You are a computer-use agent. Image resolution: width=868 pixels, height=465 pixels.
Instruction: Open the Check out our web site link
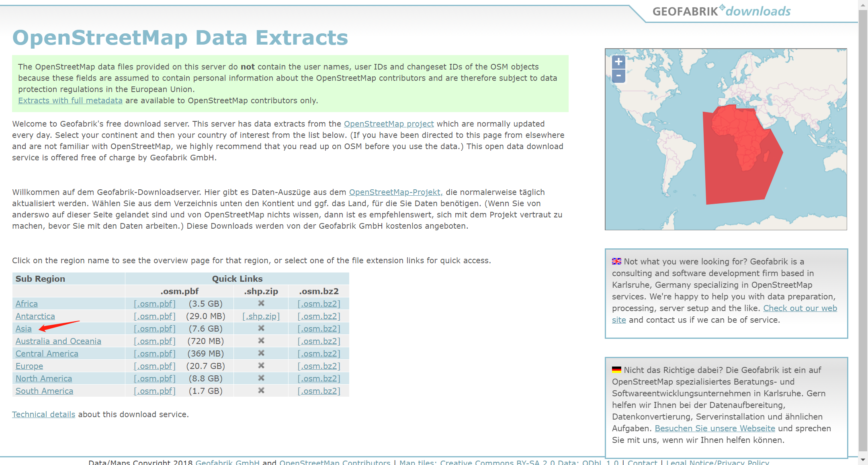[800, 308]
